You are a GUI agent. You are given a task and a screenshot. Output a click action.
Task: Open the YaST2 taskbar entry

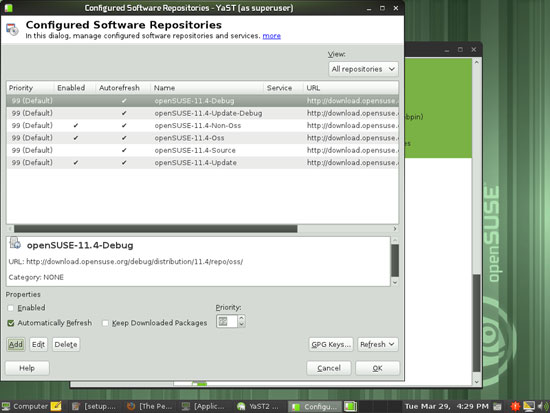pos(258,406)
